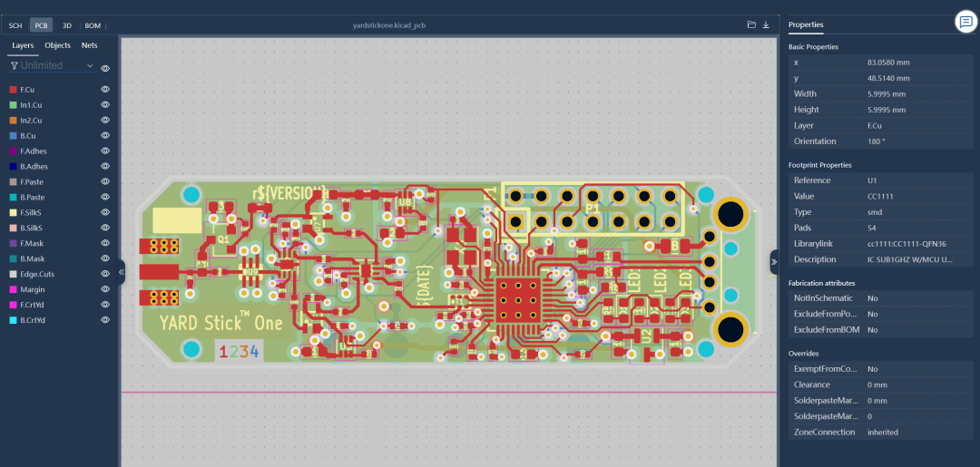The image size is (980, 467).
Task: Hide the B.Adhes layer
Action: click(105, 166)
